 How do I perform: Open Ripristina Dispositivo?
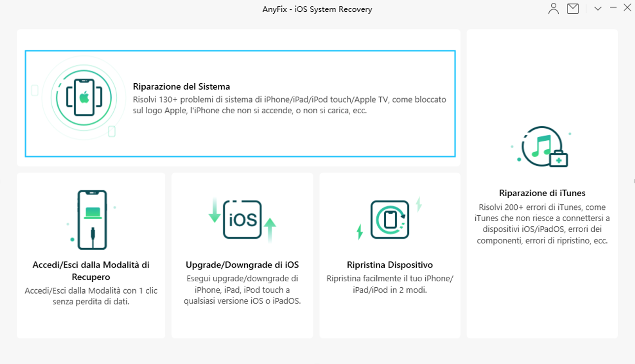point(390,265)
